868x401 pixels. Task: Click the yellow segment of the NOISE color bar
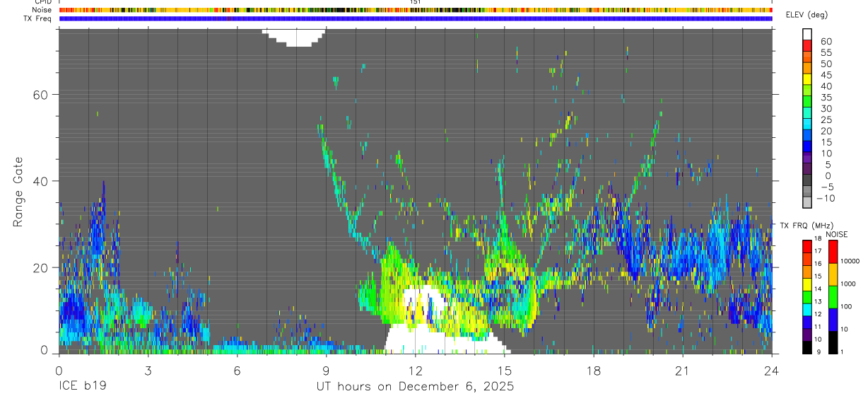coord(833,274)
